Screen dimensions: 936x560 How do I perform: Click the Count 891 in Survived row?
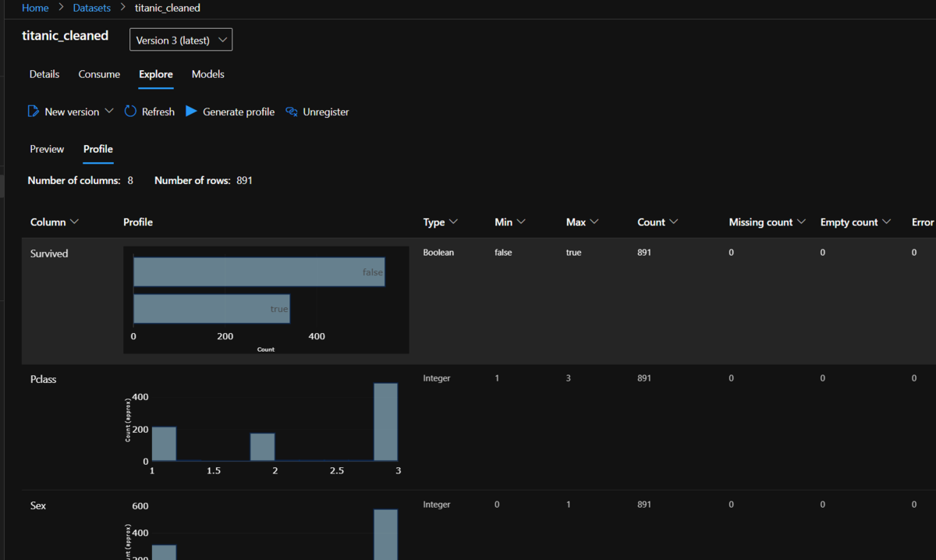click(644, 253)
